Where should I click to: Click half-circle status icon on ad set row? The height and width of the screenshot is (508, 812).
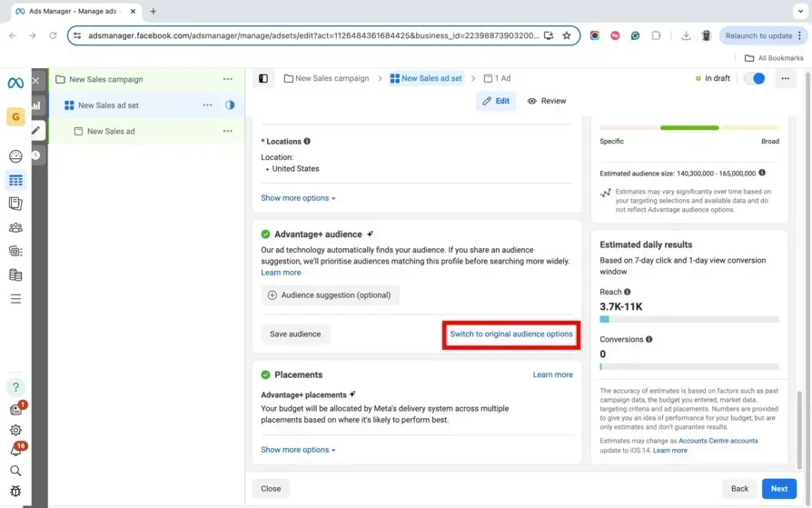tap(230, 105)
